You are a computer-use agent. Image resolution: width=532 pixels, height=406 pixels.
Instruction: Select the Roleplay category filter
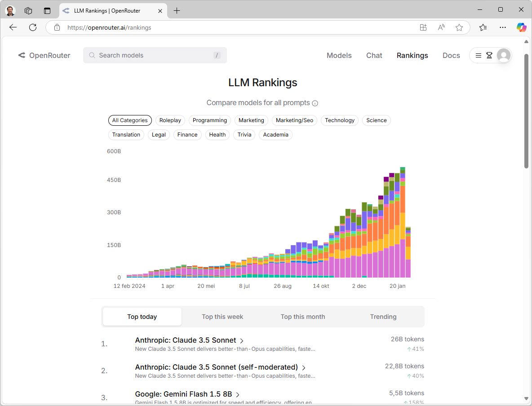170,120
